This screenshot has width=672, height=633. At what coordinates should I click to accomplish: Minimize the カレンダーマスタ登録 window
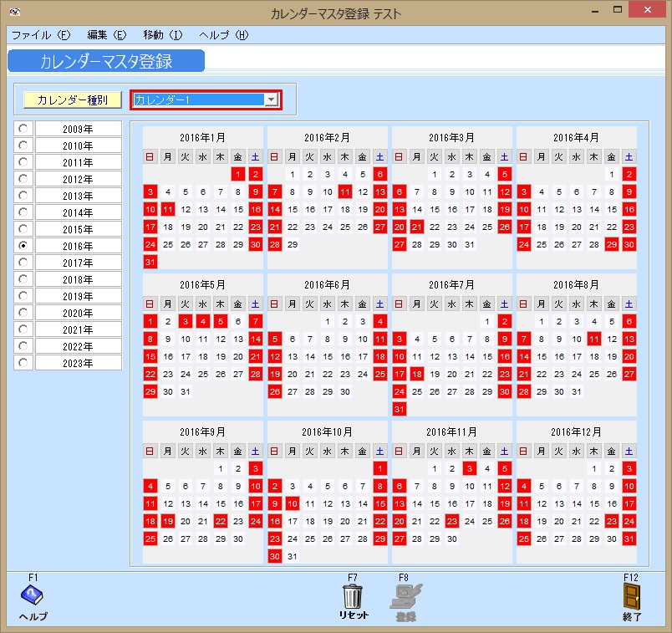[595, 11]
